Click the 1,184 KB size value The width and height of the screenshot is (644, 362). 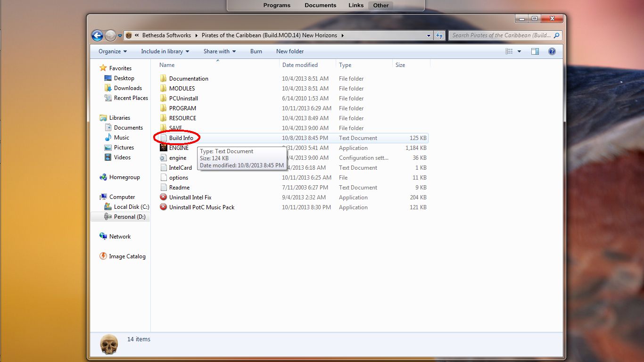(x=416, y=148)
